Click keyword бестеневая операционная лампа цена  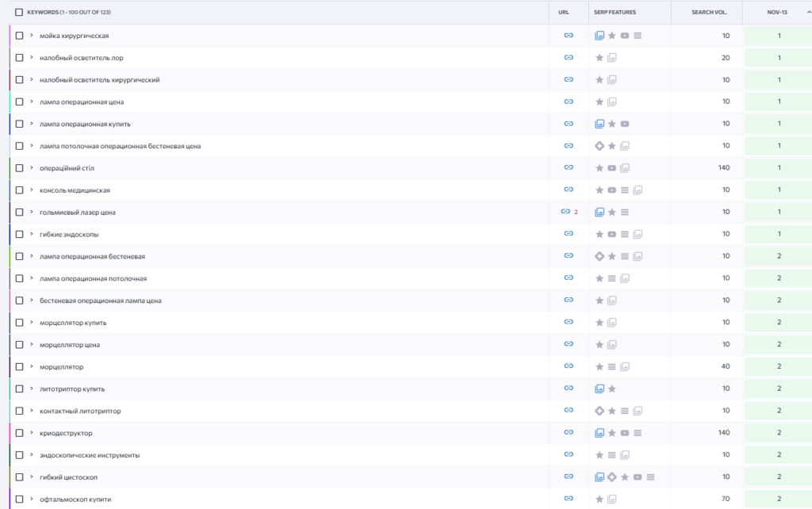[x=101, y=300]
